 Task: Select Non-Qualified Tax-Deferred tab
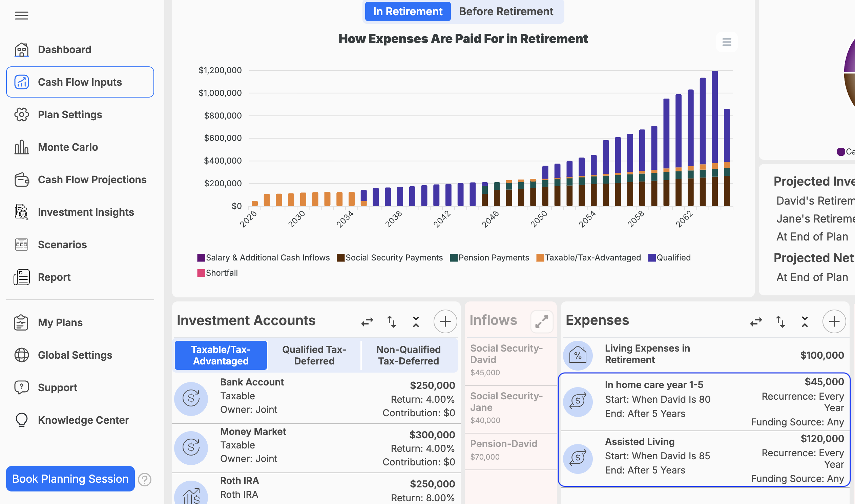tap(409, 355)
